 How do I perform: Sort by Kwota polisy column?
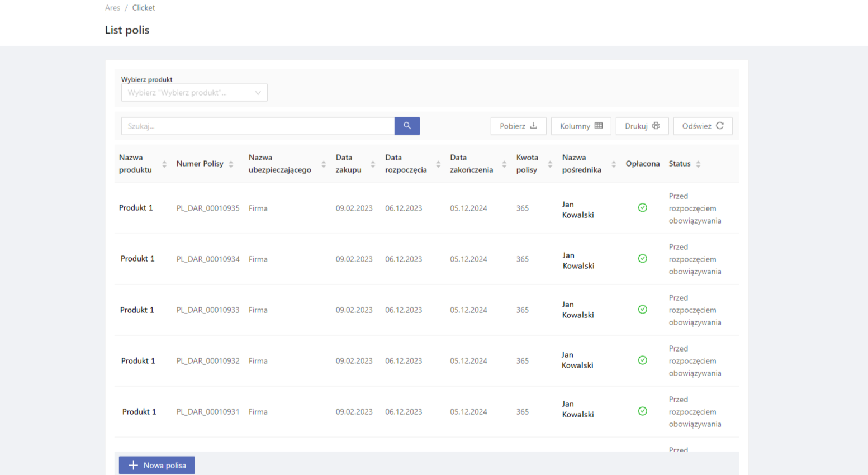pos(550,164)
